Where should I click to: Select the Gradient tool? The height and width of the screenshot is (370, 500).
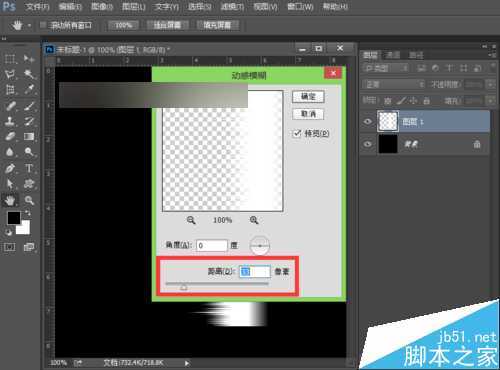pos(29,136)
